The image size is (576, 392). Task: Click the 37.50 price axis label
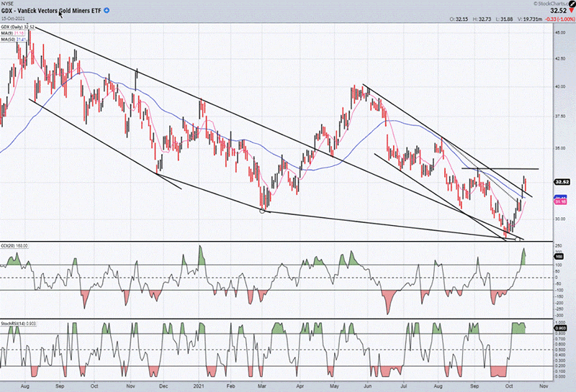click(x=560, y=117)
